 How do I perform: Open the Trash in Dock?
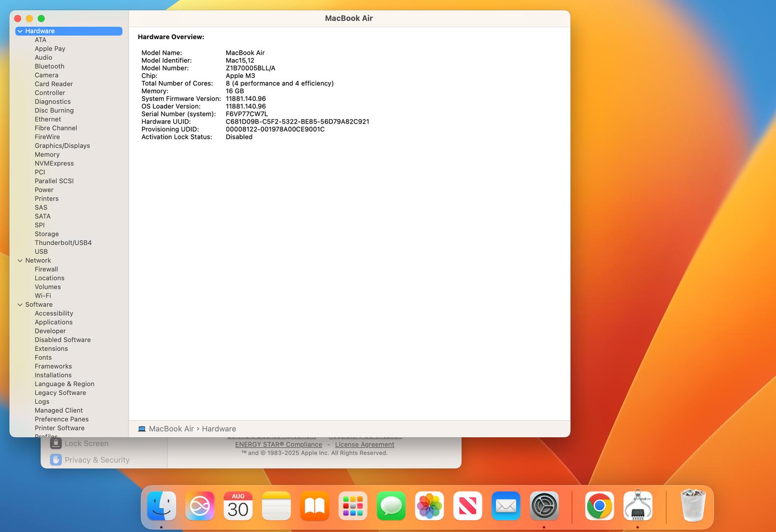pyautogui.click(x=693, y=505)
